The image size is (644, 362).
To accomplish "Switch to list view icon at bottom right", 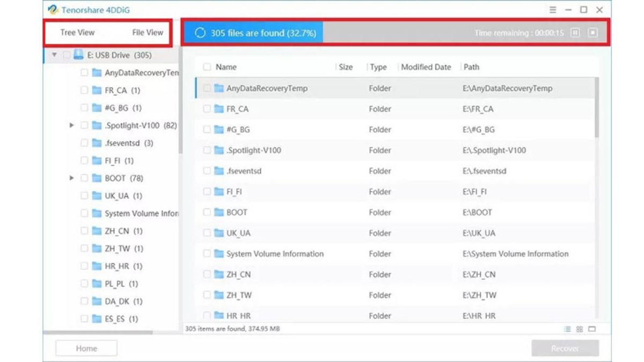I will point(568,329).
